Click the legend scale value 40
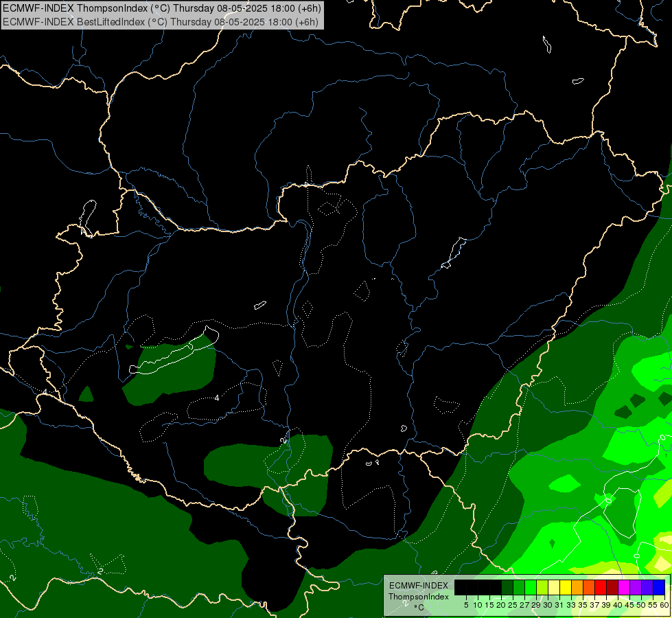Viewport: 672px width, 618px height. (618, 605)
